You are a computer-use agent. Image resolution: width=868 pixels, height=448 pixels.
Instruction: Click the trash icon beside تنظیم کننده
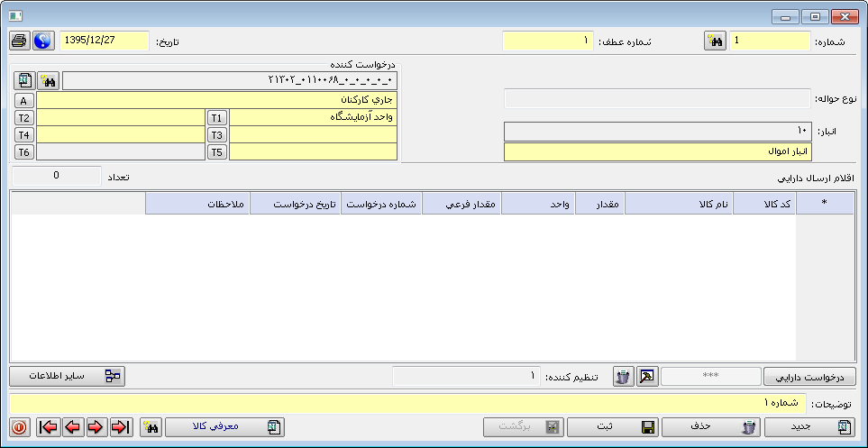[623, 376]
